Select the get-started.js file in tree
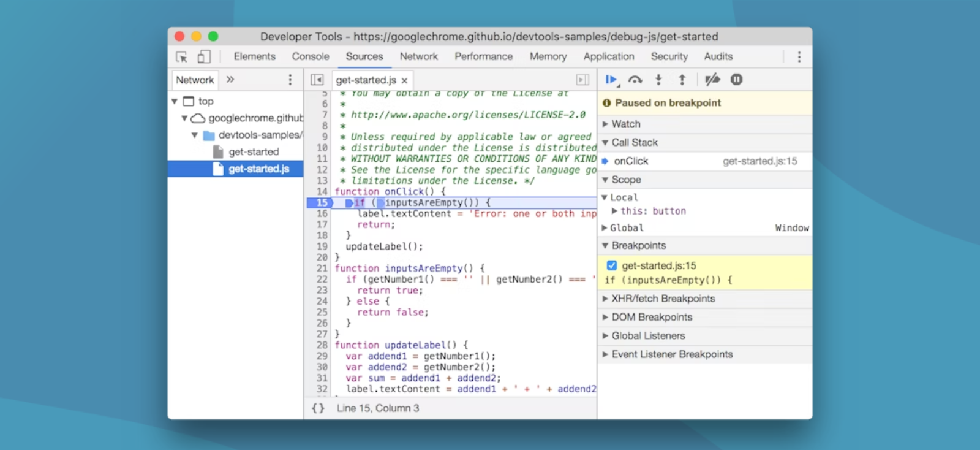This screenshot has width=980, height=450. [236, 169]
